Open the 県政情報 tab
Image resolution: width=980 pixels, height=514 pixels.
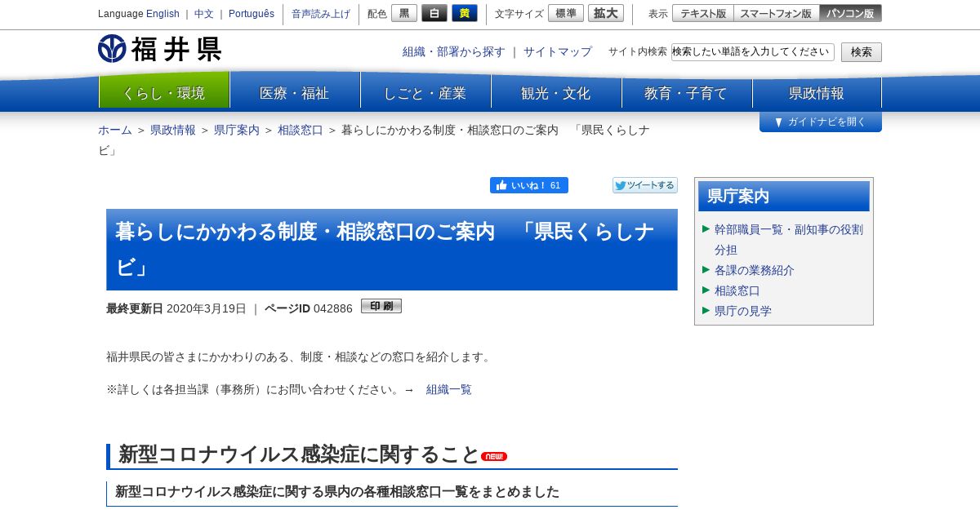pyautogui.click(x=817, y=91)
